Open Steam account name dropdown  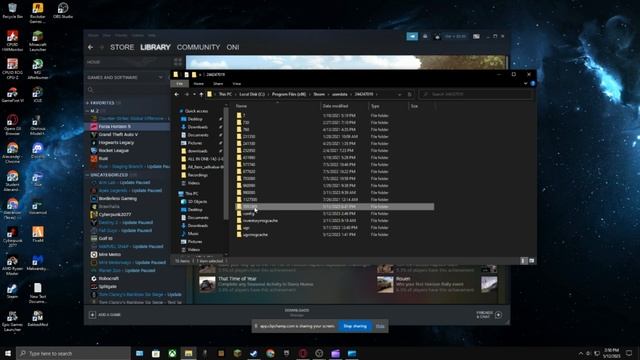click(x=455, y=36)
